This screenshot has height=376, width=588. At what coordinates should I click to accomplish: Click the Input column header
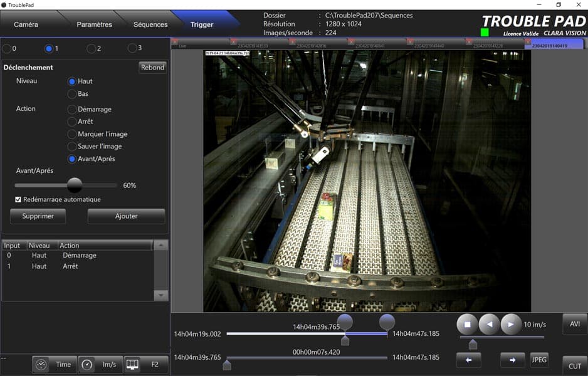coord(14,246)
